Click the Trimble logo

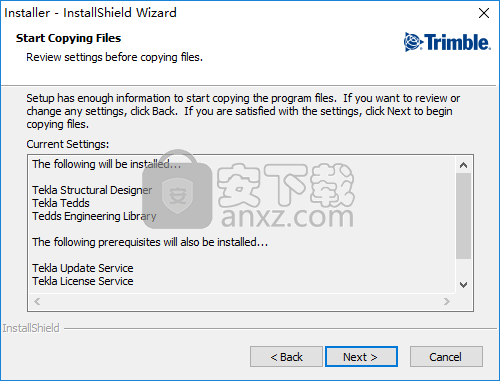(x=447, y=42)
